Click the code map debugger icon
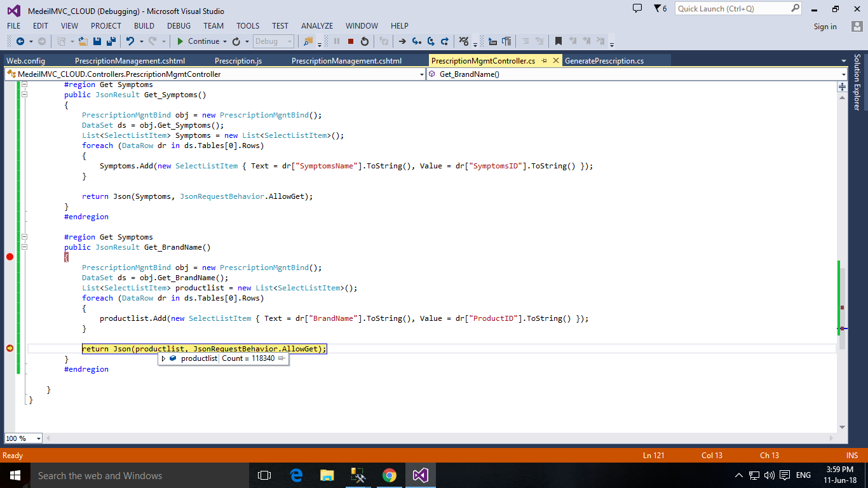 tap(464, 41)
